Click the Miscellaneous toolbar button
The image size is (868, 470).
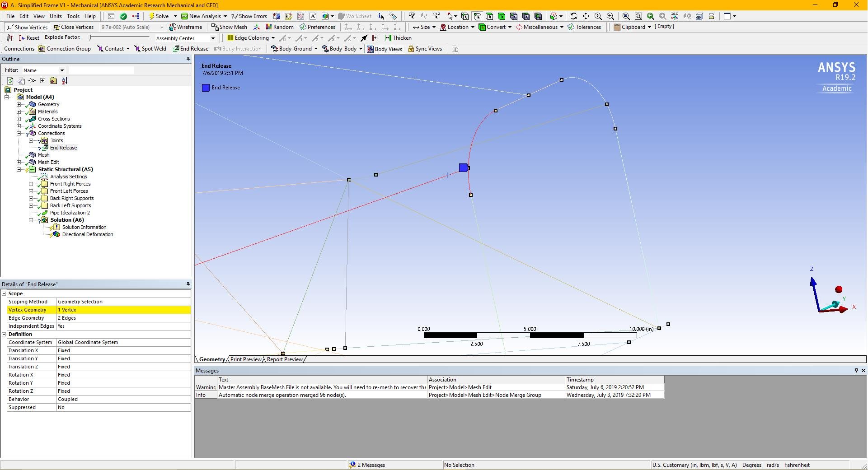click(540, 27)
